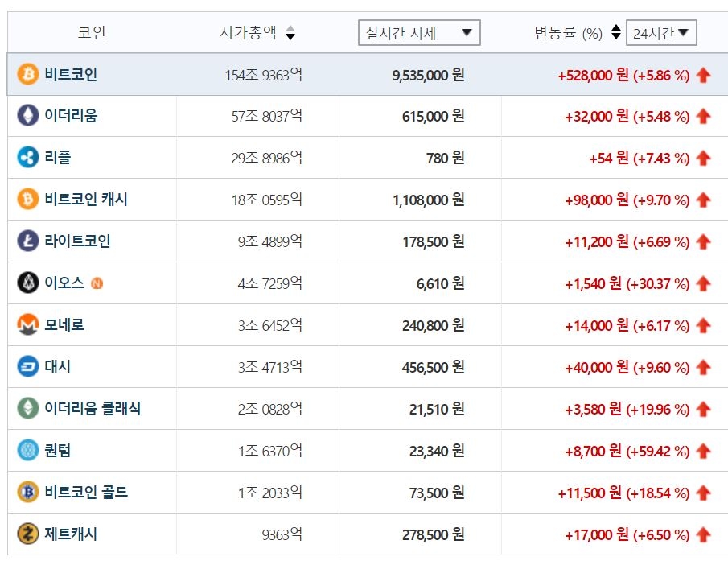Click the orange N badge beside 이오스

click(97, 283)
